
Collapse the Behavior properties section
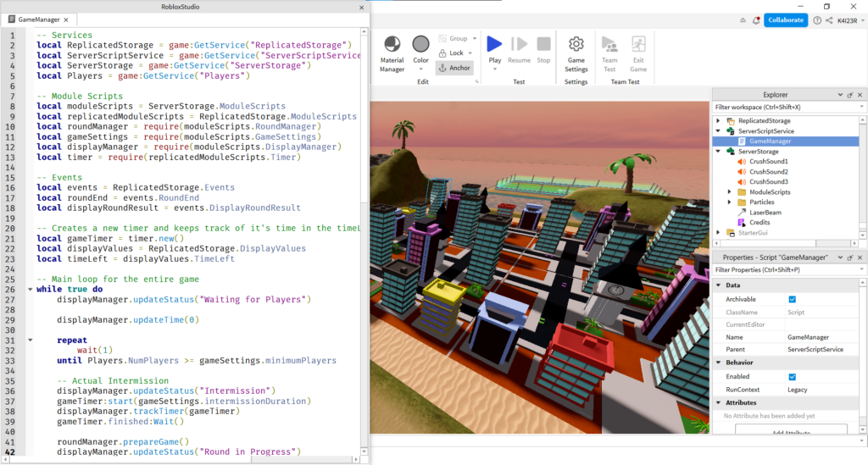click(719, 363)
